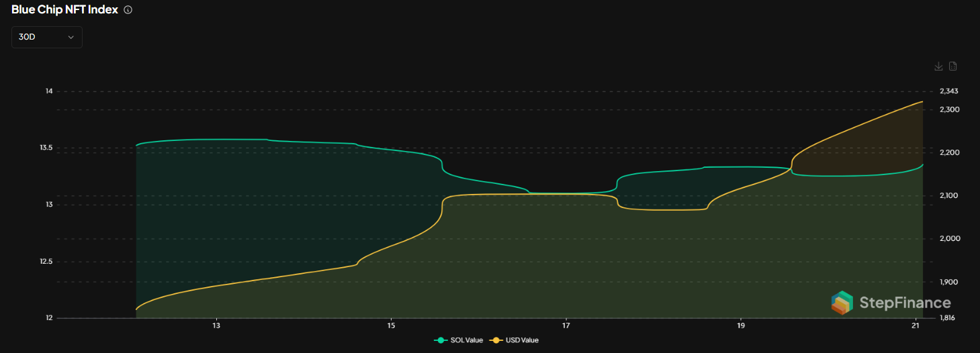The image size is (980, 353).
Task: Click the 2,343 label on right axis
Action: pos(949,91)
